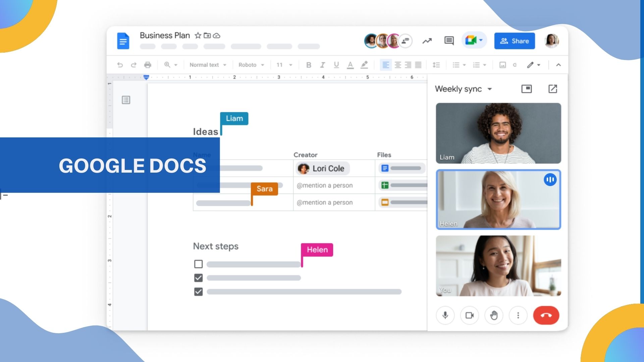The width and height of the screenshot is (644, 362).
Task: Mute the microphone in meeting controls
Action: pos(445,315)
